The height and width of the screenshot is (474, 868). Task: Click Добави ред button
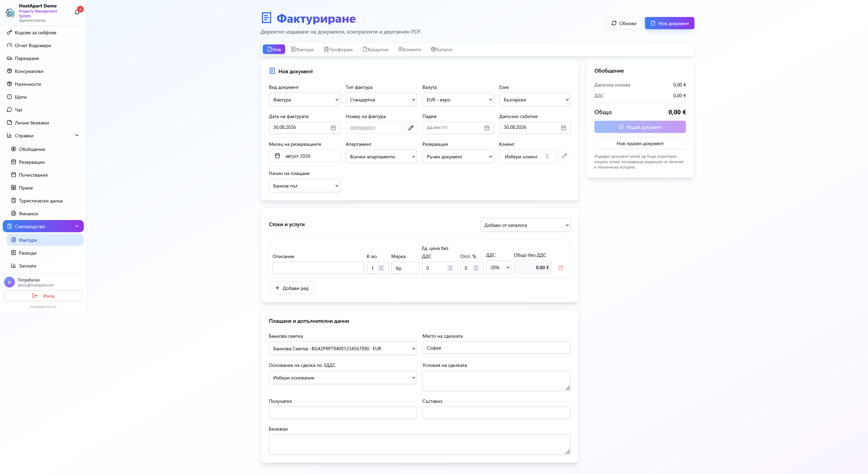coord(292,288)
